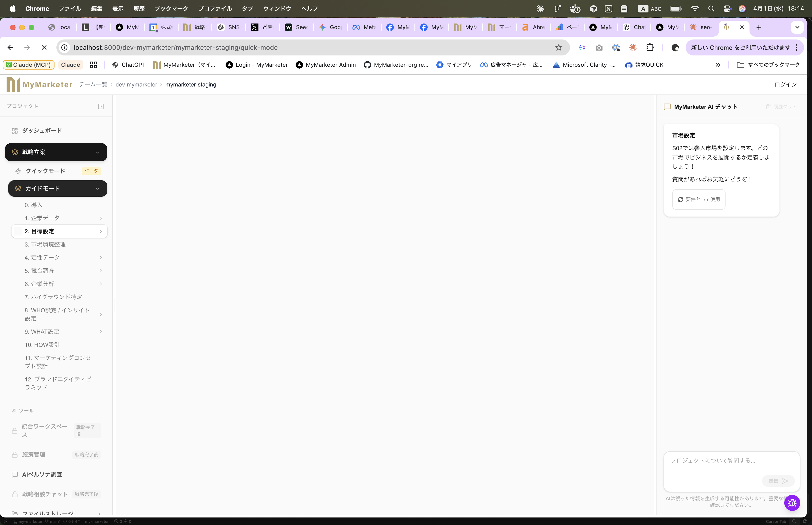Click the 送信 send button

point(778,481)
